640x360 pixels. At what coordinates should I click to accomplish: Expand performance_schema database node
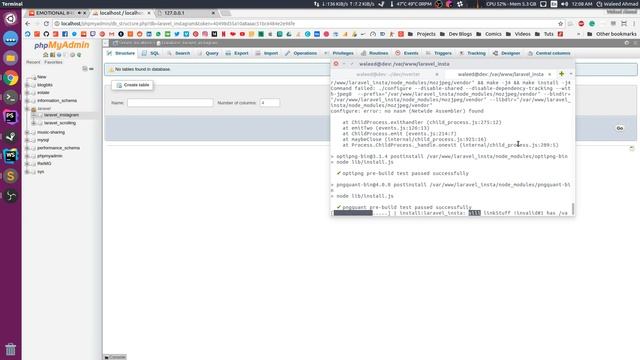click(x=27, y=148)
